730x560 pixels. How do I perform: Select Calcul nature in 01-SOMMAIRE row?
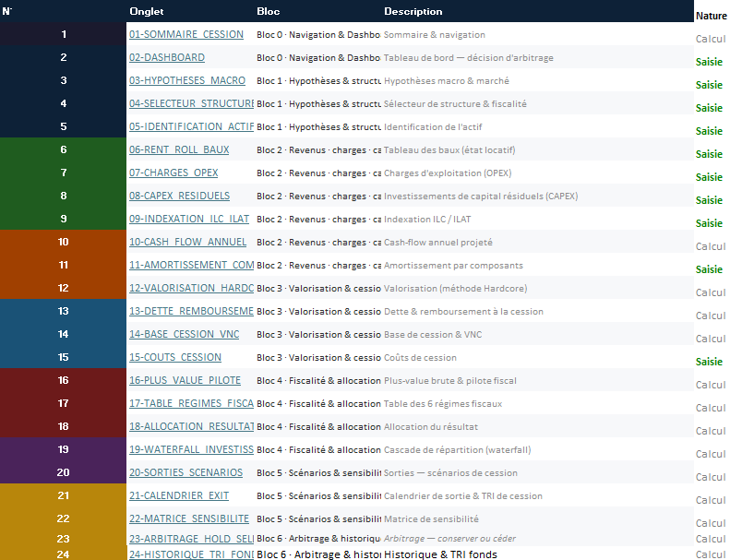[711, 39]
